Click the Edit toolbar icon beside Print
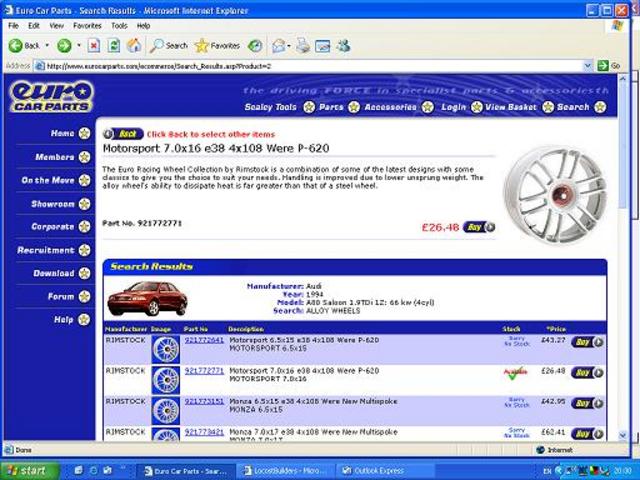This screenshot has width=640, height=480. (322, 46)
